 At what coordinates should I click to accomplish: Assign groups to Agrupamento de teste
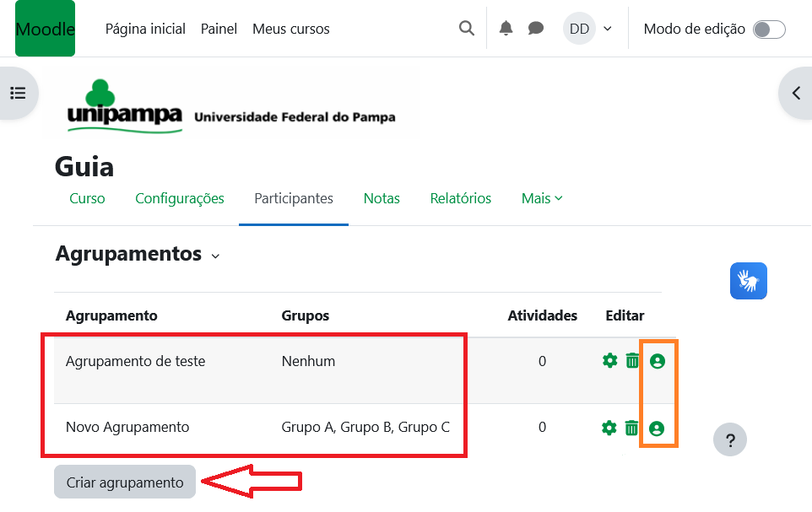(658, 361)
